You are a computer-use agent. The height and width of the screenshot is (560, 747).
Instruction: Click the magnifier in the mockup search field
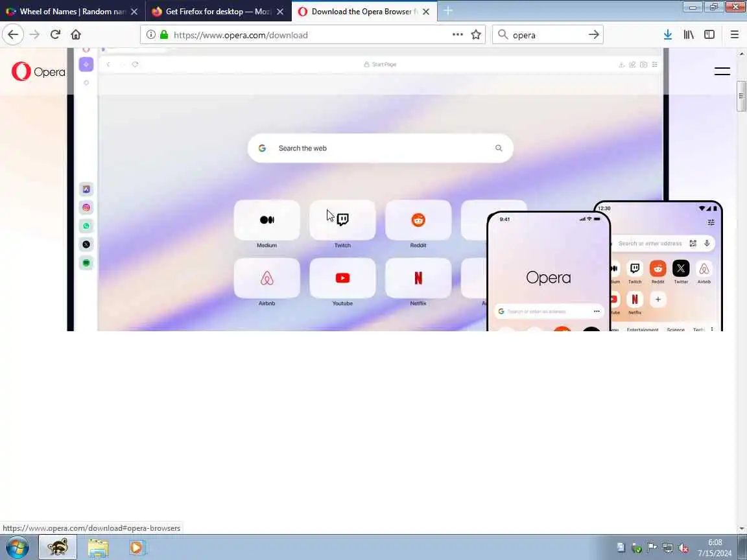point(498,148)
